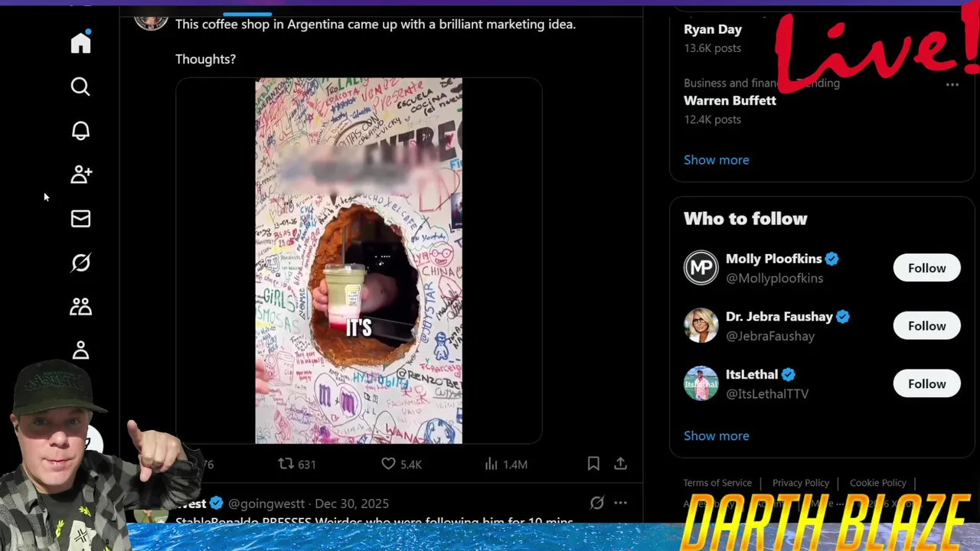
Task: Bookmark the coffee shop post
Action: 593,464
